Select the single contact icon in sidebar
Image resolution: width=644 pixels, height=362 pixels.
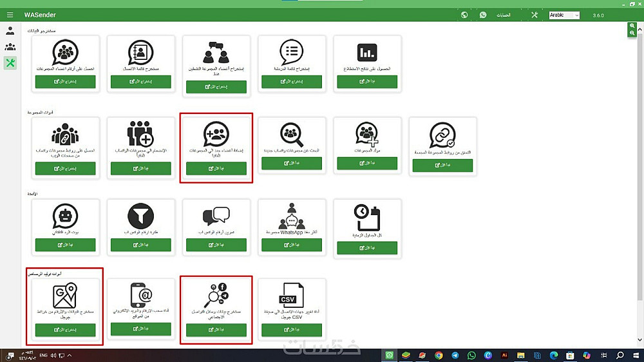click(x=10, y=30)
